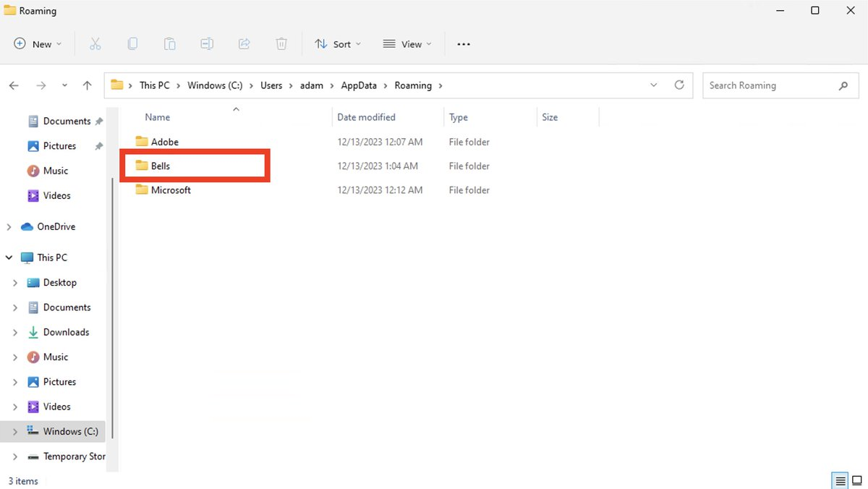This screenshot has width=868, height=489.
Task: Click the Share icon in toolbar
Action: coord(244,44)
